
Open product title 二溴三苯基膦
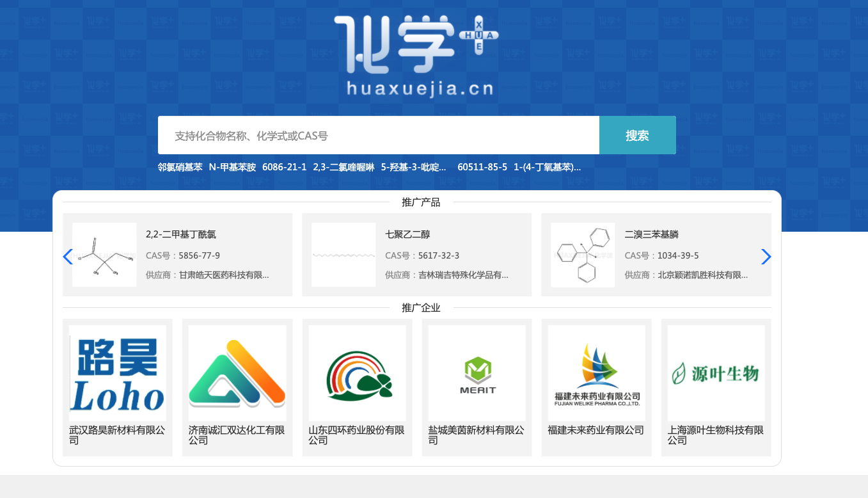tap(651, 234)
